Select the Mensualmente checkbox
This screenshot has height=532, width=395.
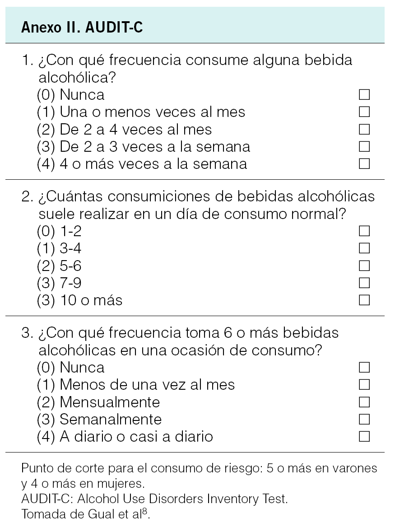pyautogui.click(x=364, y=402)
